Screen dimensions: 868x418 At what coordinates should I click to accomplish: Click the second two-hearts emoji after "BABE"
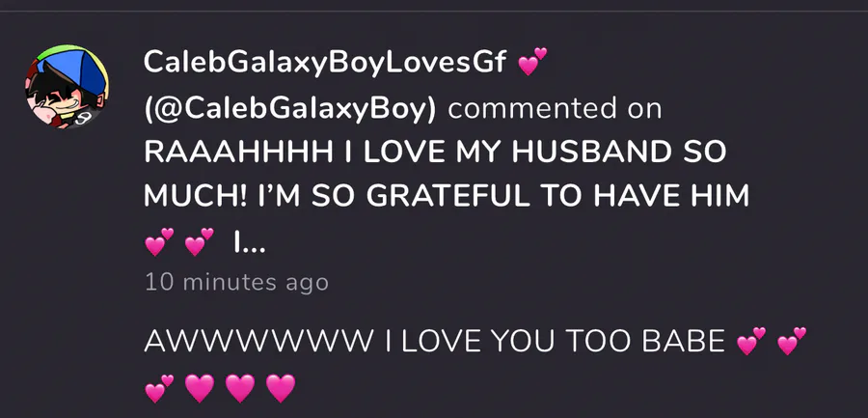(x=792, y=341)
